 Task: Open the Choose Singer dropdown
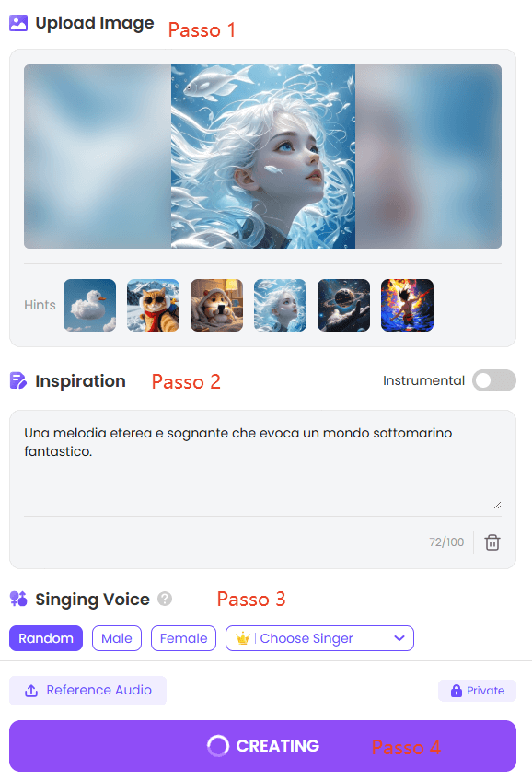coord(319,638)
